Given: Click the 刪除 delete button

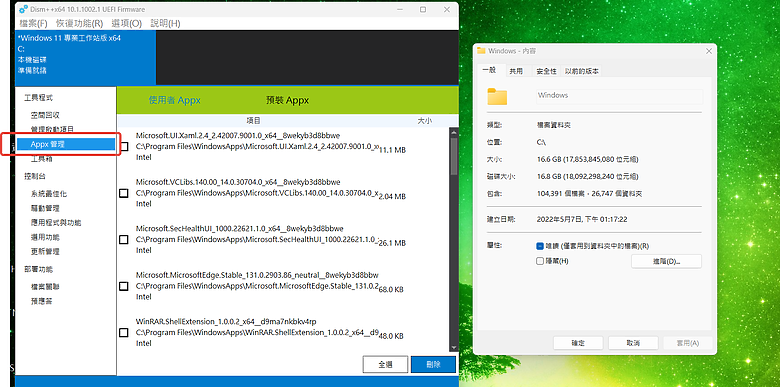Looking at the screenshot, I should (x=433, y=364).
